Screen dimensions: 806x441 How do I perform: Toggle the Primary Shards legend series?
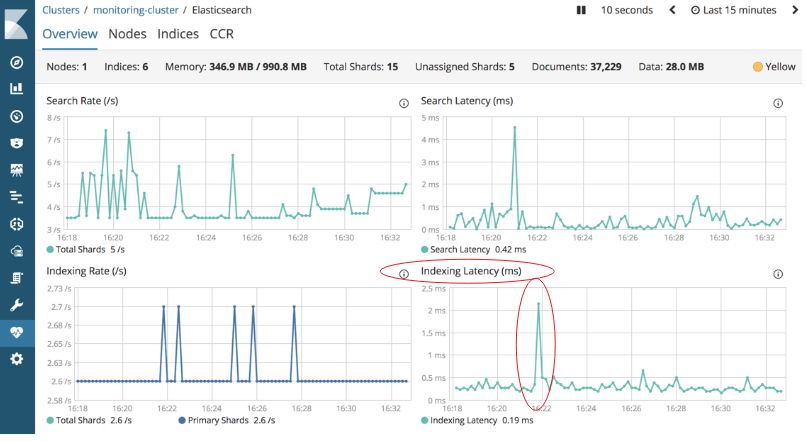[226, 420]
